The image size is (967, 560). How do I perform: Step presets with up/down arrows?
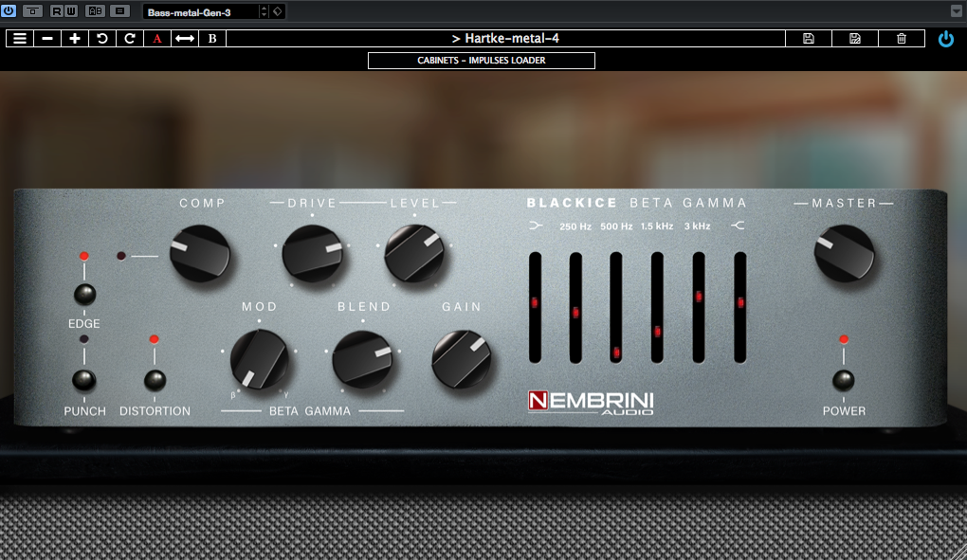[264, 11]
